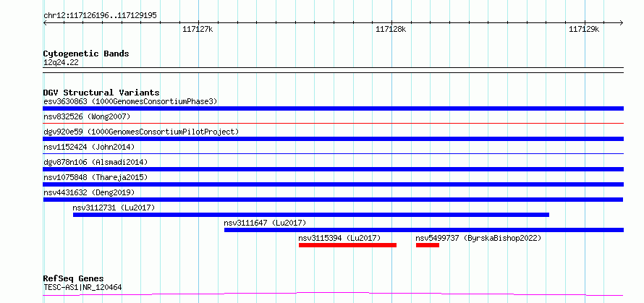Viewport: 644px width, 303px height.
Task: Select the nsv3112731 (Lu2017) label
Action: 114,208
